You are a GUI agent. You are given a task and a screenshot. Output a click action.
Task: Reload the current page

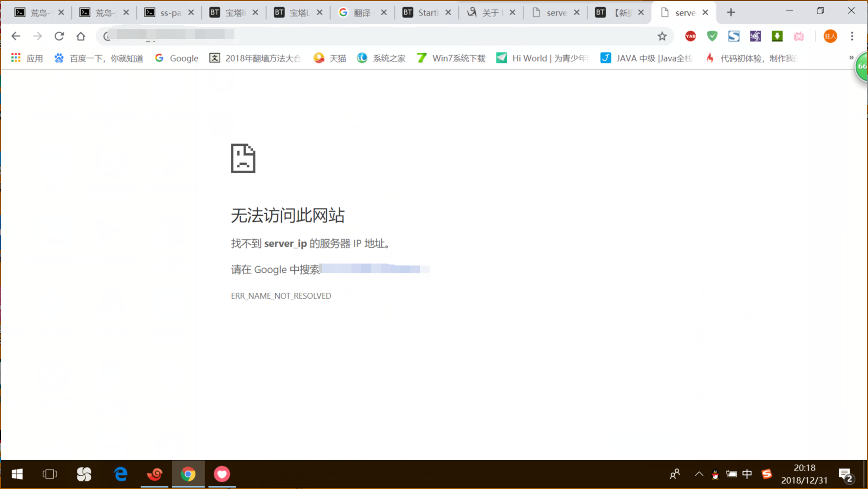coord(59,36)
